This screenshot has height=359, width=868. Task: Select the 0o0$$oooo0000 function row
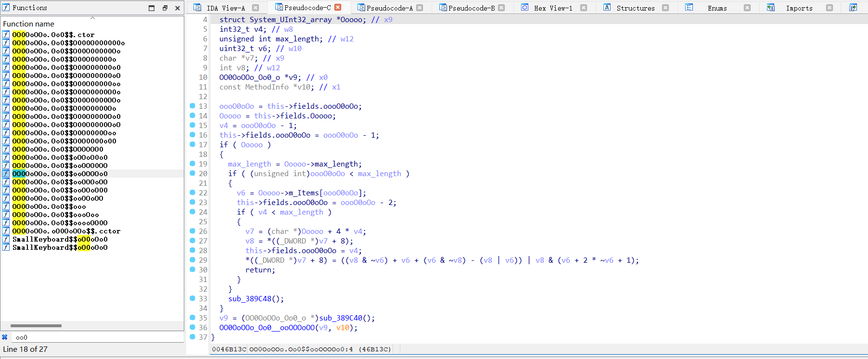[92, 223]
